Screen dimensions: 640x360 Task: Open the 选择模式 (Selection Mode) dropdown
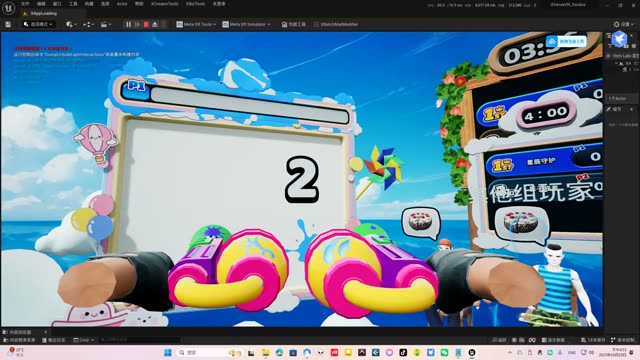tap(38, 24)
